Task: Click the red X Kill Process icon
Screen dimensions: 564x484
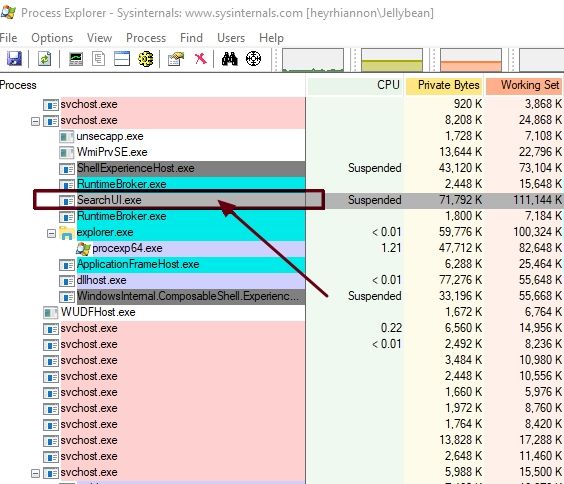Action: point(200,59)
